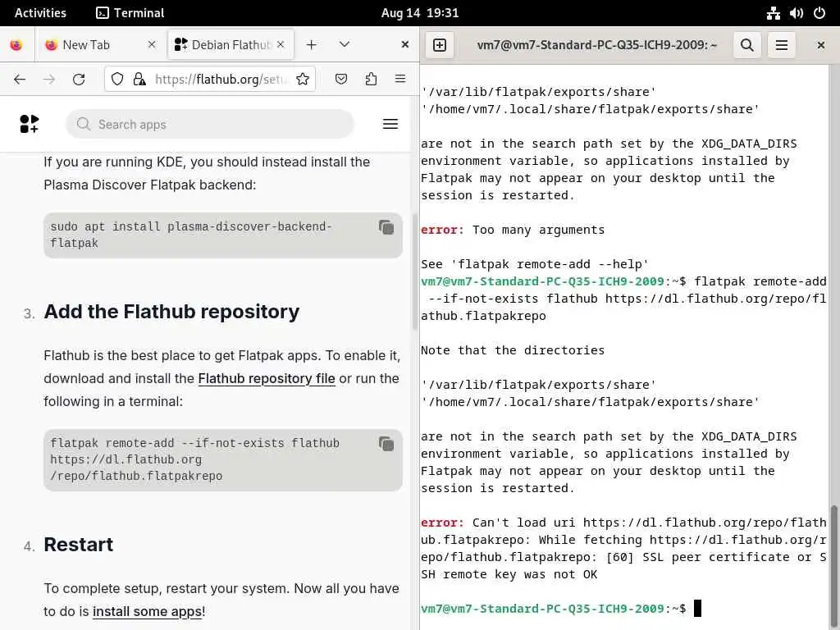Select the Restart heading text
840x630 pixels.
(78, 545)
